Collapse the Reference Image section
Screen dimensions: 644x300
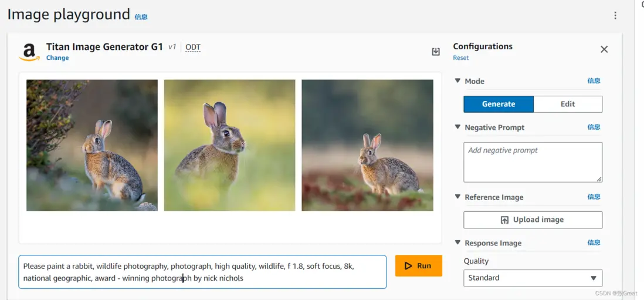pos(458,197)
